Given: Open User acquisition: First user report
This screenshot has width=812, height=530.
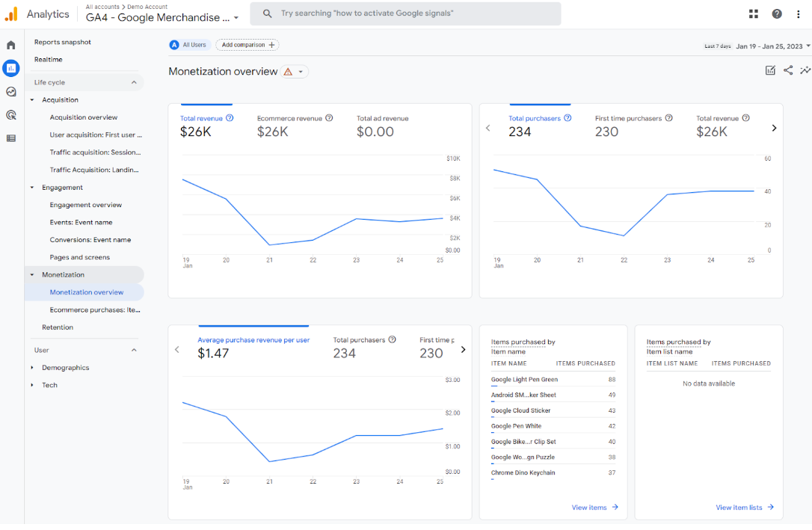Looking at the screenshot, I should pyautogui.click(x=96, y=135).
